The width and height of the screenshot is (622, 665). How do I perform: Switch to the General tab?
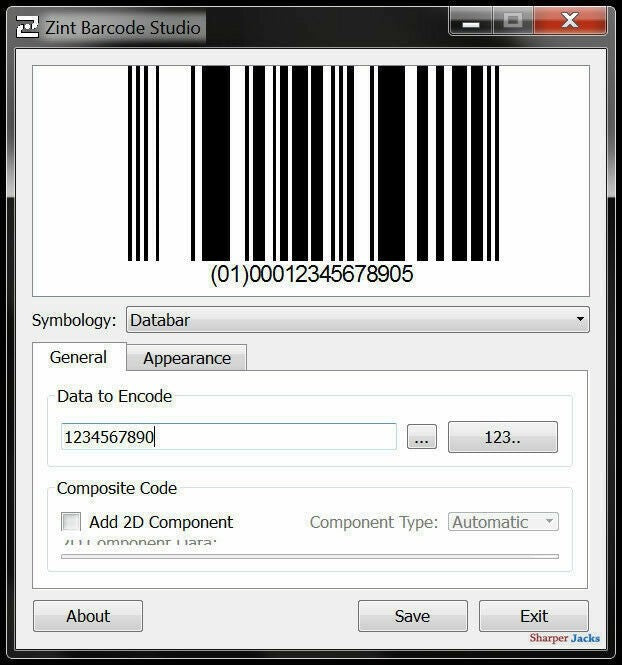(x=78, y=357)
